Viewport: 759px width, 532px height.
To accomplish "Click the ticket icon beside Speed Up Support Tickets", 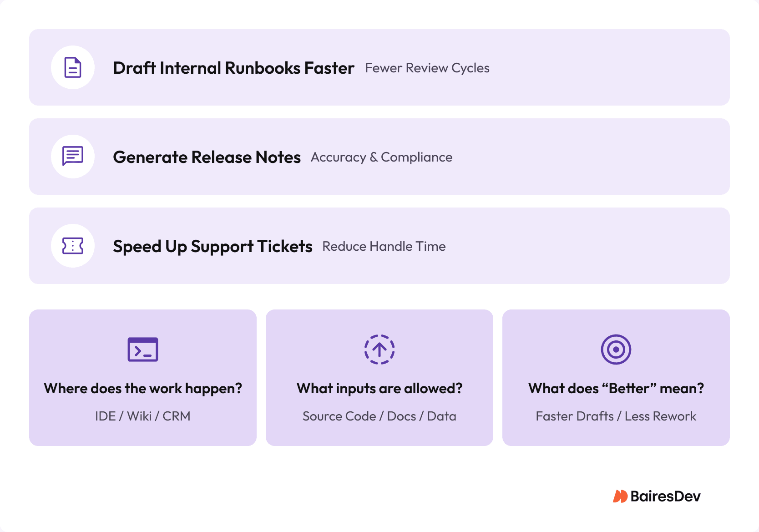I will pos(73,246).
